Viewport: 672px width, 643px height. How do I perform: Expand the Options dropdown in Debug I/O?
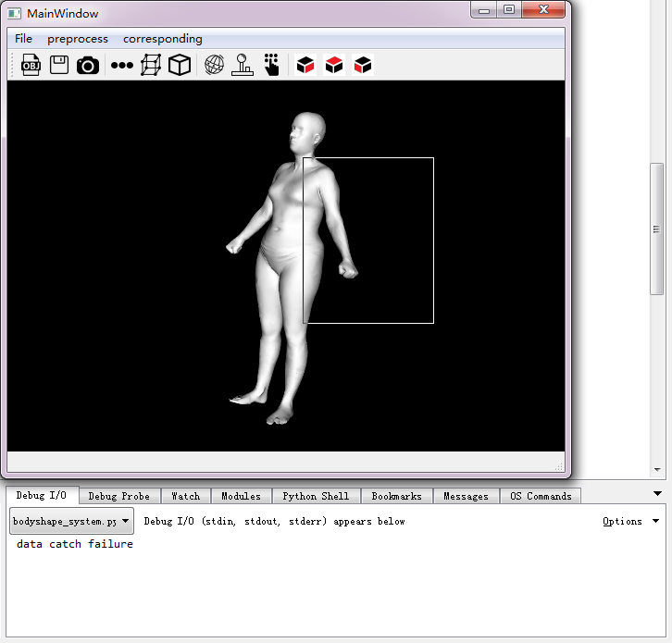pyautogui.click(x=630, y=521)
